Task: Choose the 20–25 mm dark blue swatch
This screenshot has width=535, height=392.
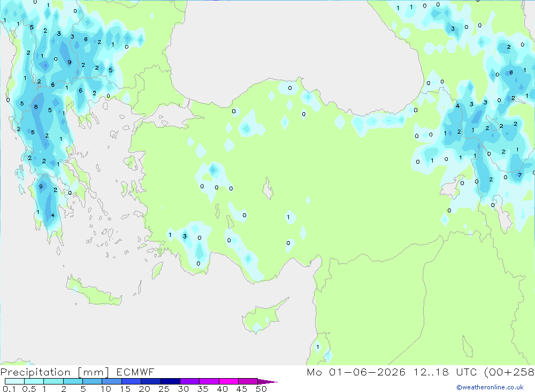Action: 151,381
